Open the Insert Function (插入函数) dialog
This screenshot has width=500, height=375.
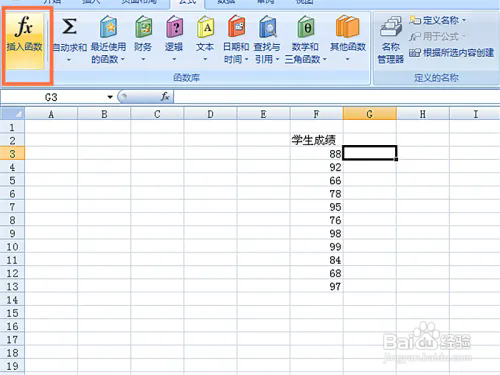tap(25, 41)
